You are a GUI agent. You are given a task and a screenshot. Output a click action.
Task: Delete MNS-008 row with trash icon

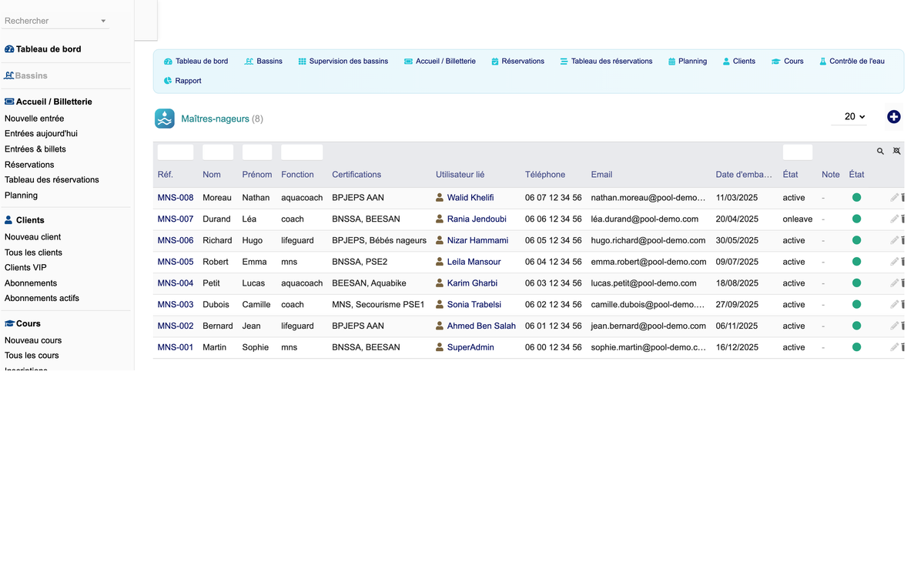click(902, 198)
